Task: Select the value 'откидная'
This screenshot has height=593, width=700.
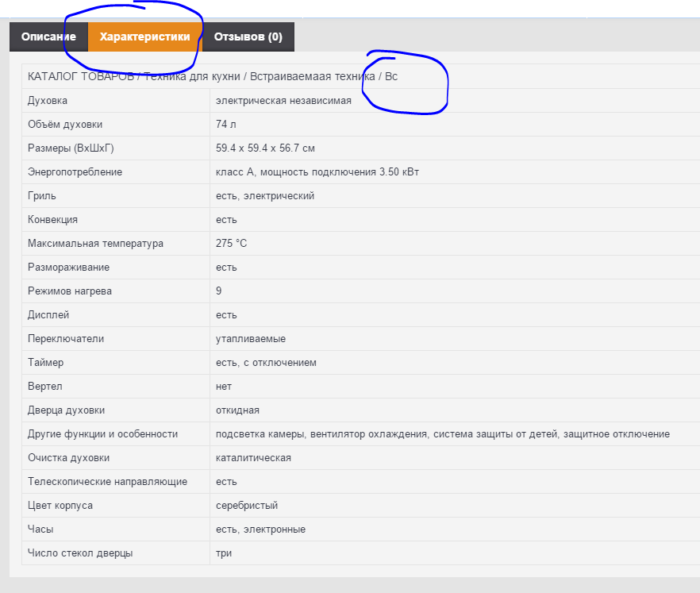Action: click(237, 410)
